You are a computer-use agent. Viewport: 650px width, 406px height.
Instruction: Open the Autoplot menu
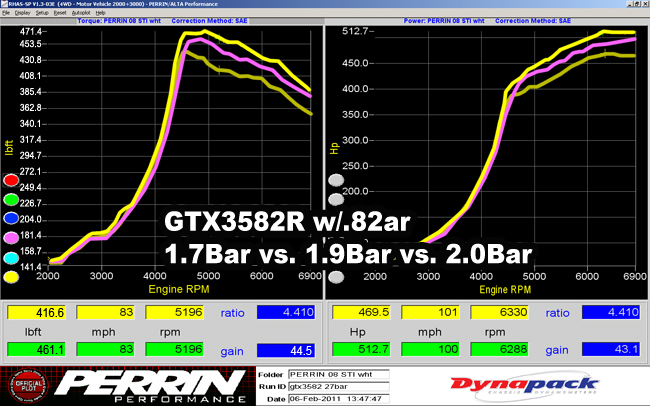click(x=81, y=13)
